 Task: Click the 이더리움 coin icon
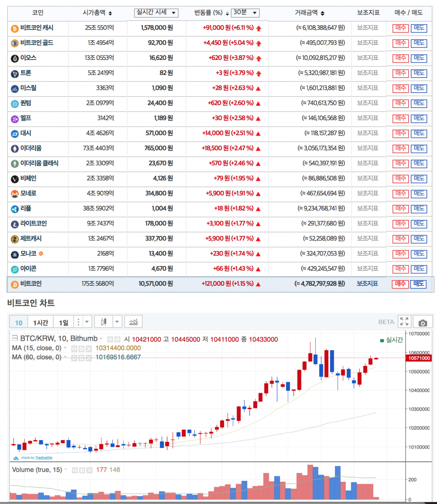click(15, 149)
